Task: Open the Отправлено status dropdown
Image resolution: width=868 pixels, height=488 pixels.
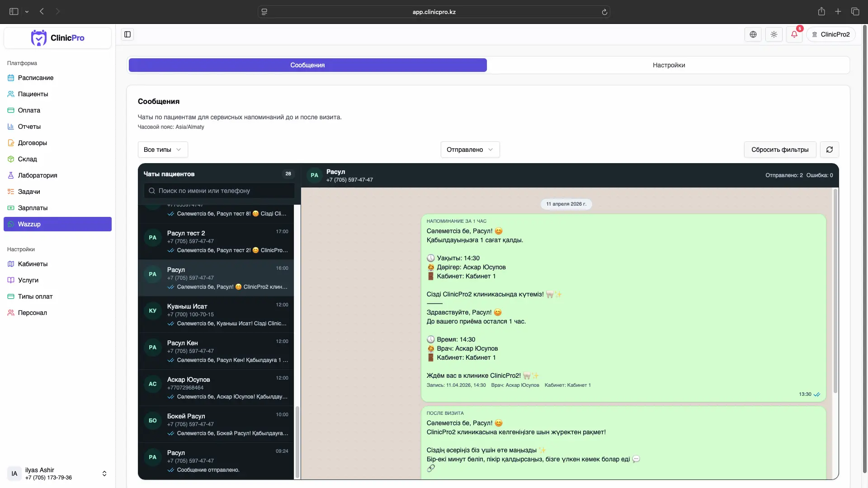Action: pyautogui.click(x=470, y=150)
